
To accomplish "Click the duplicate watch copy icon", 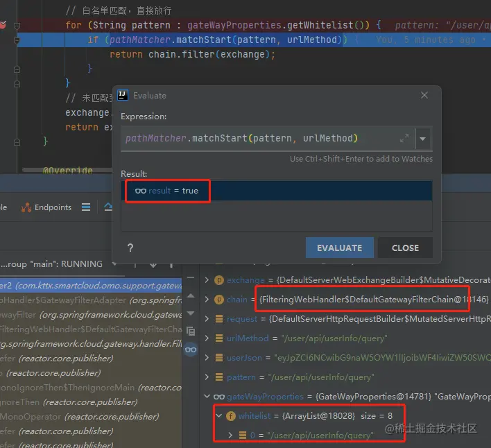I will [x=191, y=331].
